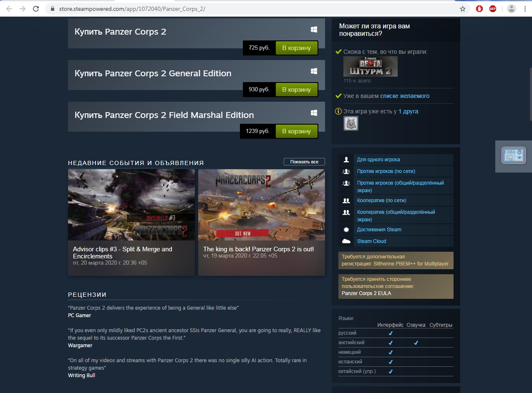Image resolution: width=532 pixels, height=393 pixels.
Task: Click the Windows icon on General Edition row
Action: click(x=314, y=71)
